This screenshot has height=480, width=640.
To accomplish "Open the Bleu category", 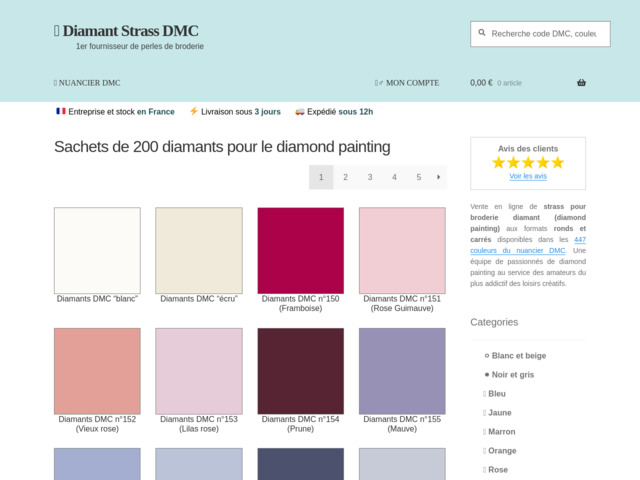I will [x=497, y=394].
